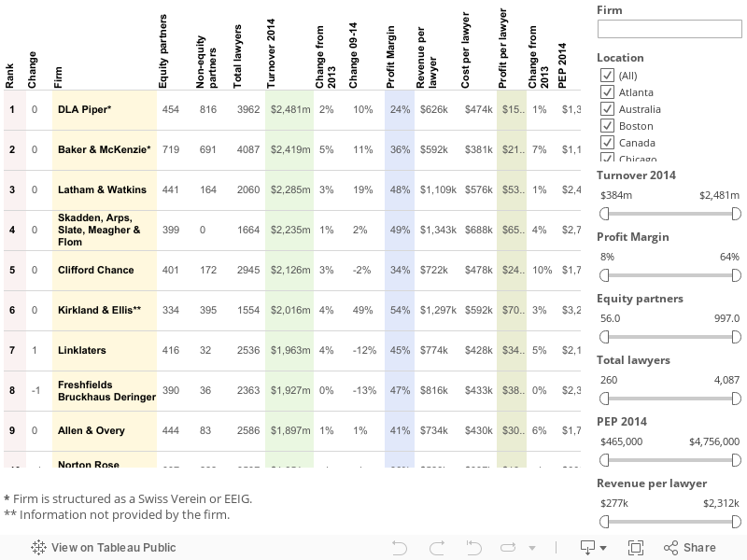
Task: Grab the Turnover 2014 minimum slider handle
Action: [604, 214]
